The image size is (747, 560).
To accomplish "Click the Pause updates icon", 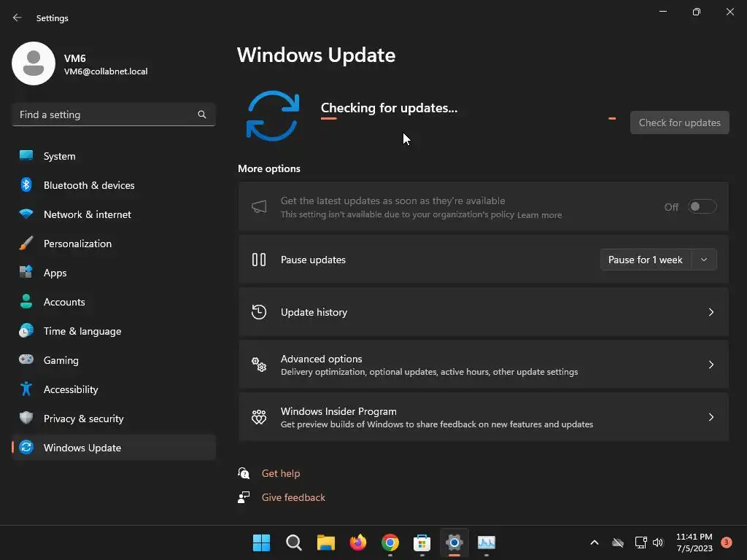I will coord(259,260).
